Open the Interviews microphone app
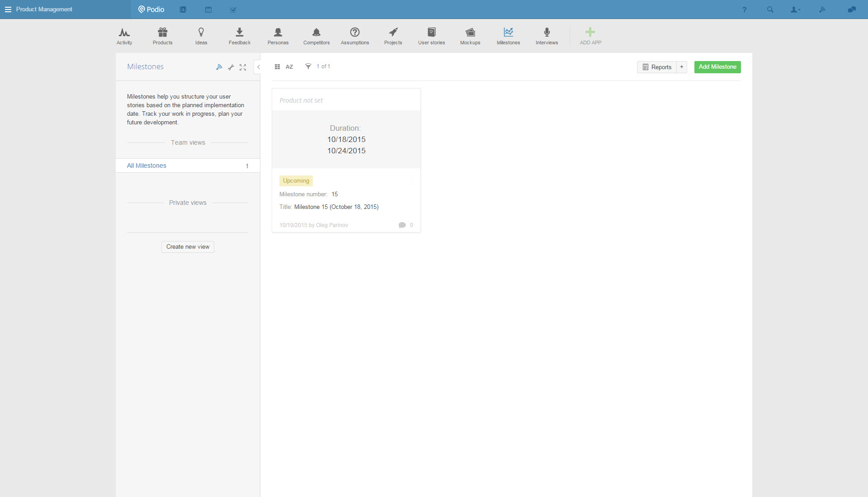Image resolution: width=868 pixels, height=497 pixels. tap(547, 36)
